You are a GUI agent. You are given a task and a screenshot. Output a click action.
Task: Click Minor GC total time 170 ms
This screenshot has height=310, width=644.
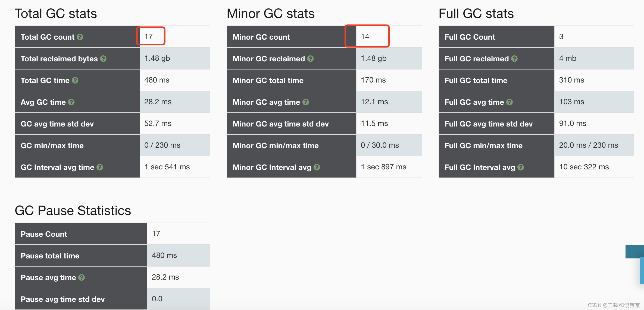coord(373,80)
